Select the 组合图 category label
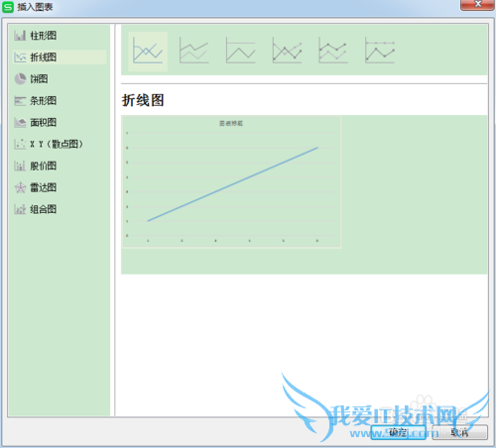This screenshot has height=448, width=496. (43, 209)
